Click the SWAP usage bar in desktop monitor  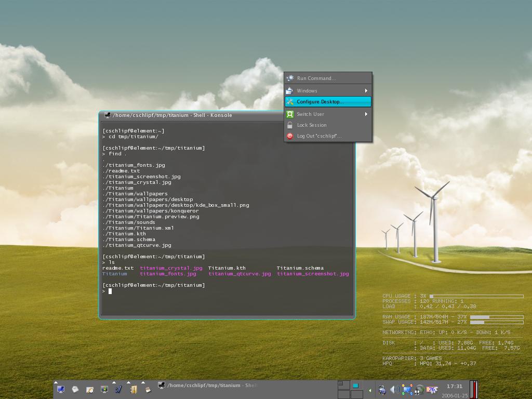497,322
